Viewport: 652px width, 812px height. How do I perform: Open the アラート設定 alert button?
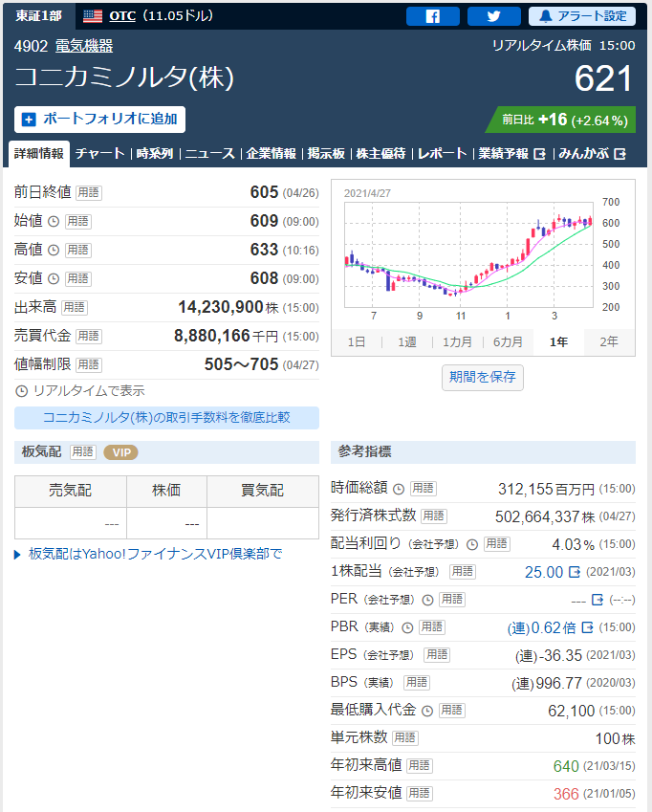pyautogui.click(x=582, y=16)
